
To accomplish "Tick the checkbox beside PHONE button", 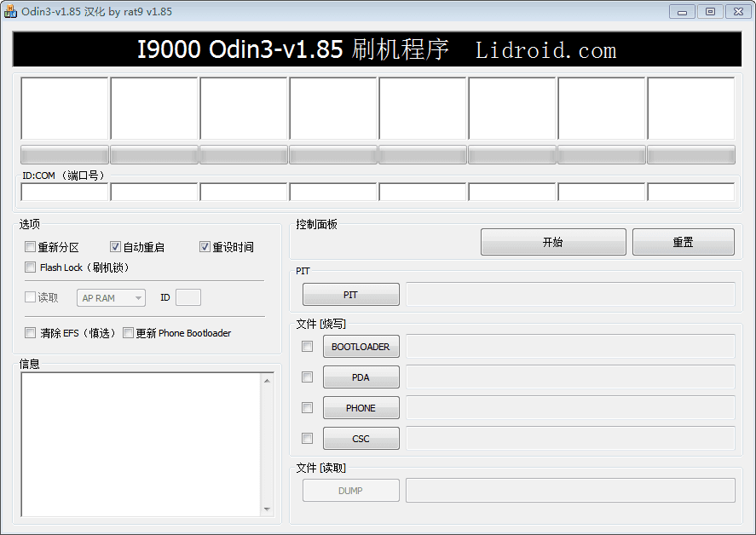I will 307,408.
